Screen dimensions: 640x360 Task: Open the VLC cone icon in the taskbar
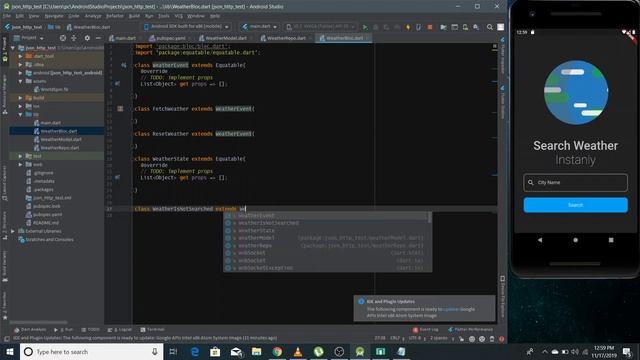tap(298, 351)
